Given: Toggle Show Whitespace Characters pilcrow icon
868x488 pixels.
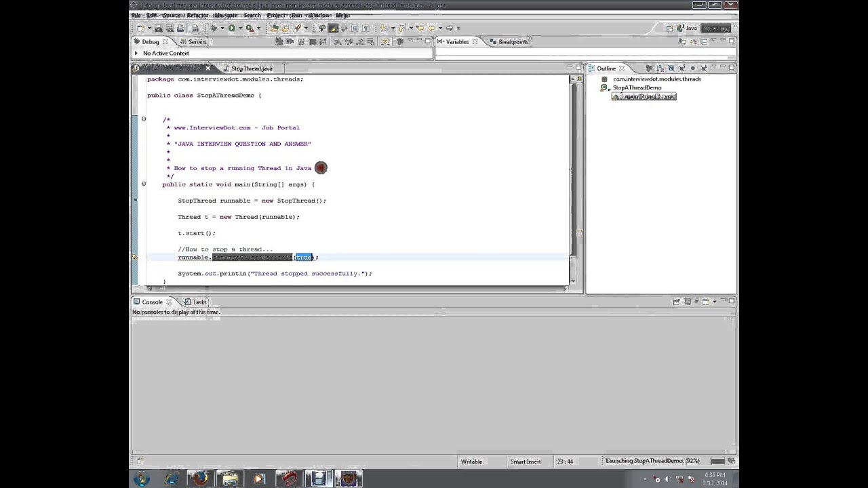Looking at the screenshot, I should (366, 28).
